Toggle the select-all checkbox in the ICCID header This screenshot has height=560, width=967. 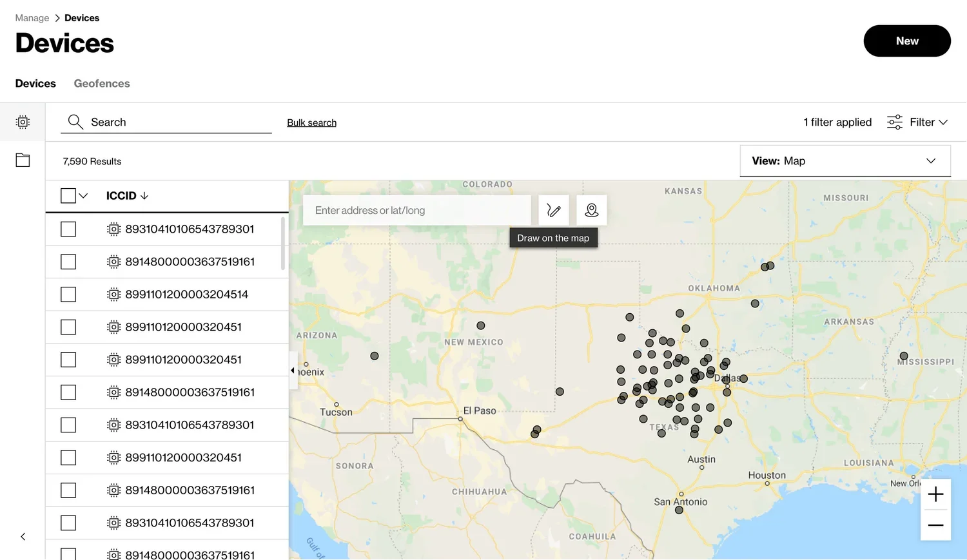click(x=68, y=195)
